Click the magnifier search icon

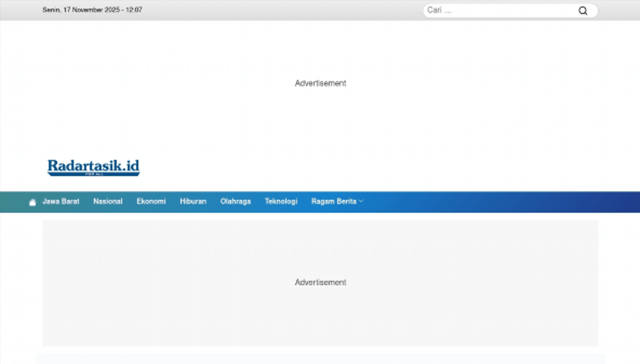click(x=583, y=11)
